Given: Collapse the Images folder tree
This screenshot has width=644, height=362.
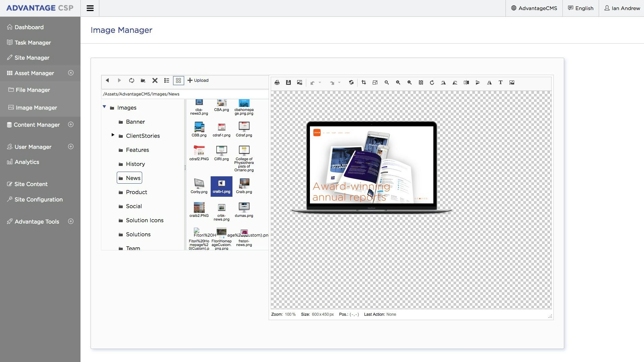Looking at the screenshot, I should pyautogui.click(x=104, y=107).
